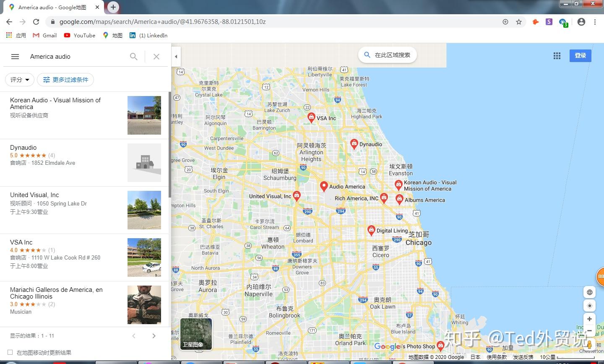Select the Dynaudio map pin
The width and height of the screenshot is (604, 364).
[x=354, y=144]
